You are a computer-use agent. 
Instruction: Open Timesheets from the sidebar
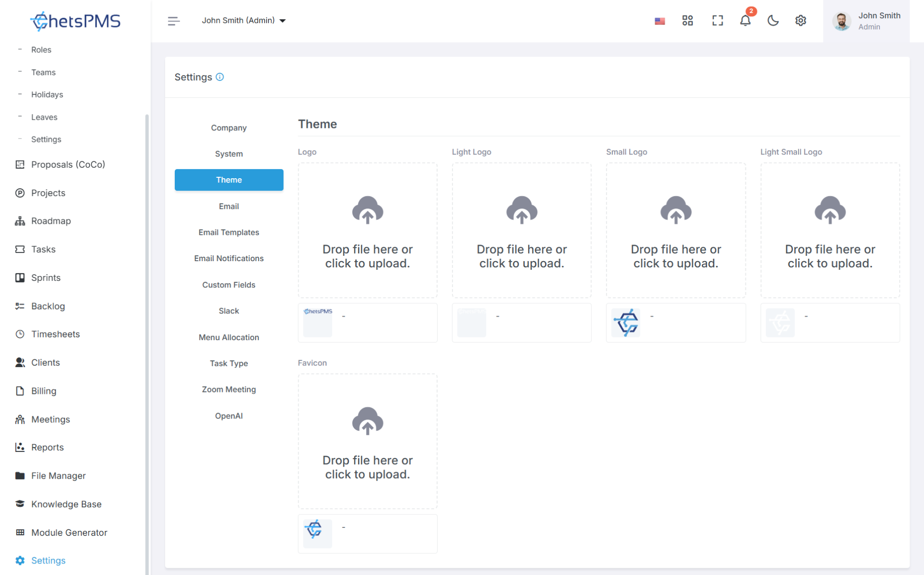(x=56, y=334)
